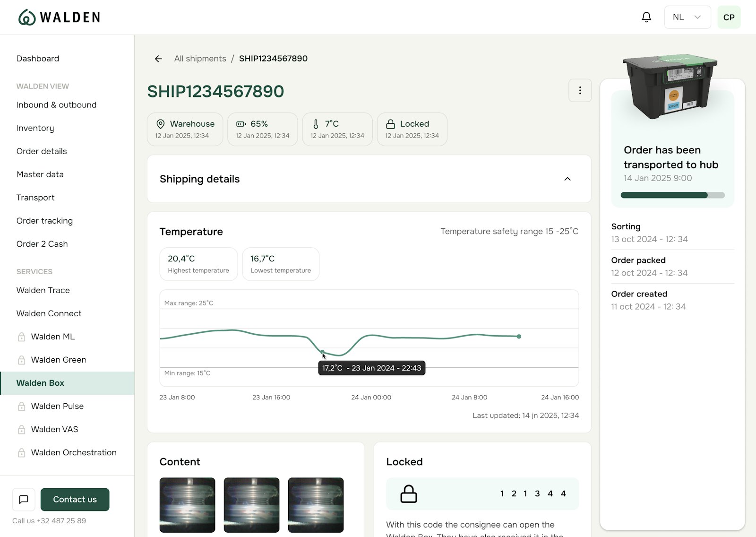Follow the All shipments breadcrumb link
Viewport: 756px width, 537px height.
(200, 59)
